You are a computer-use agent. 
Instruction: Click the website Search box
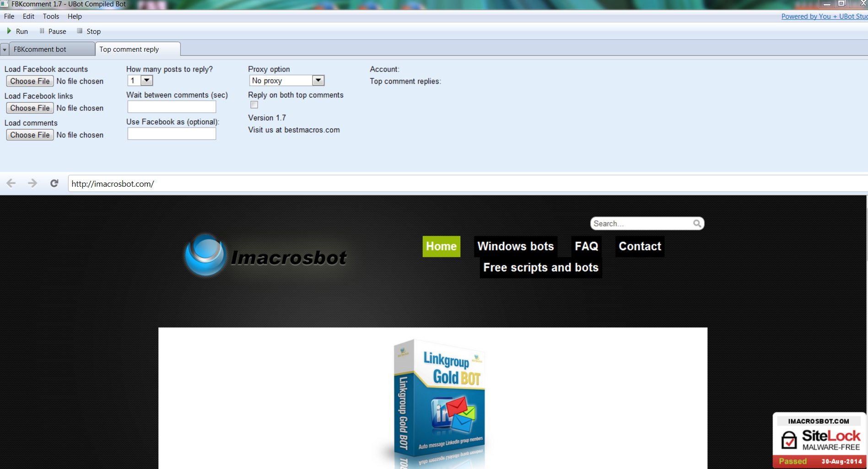(x=642, y=223)
